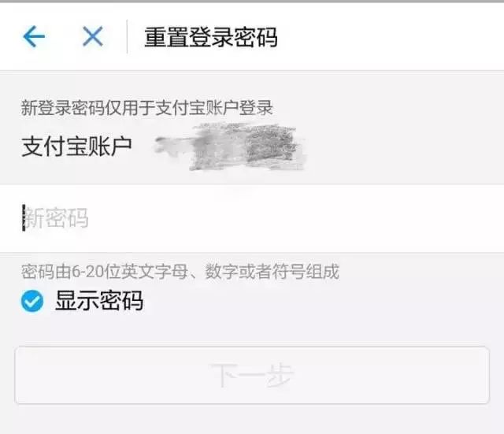Proceed to the next step with 下一步
504x434 pixels.
coord(252,375)
